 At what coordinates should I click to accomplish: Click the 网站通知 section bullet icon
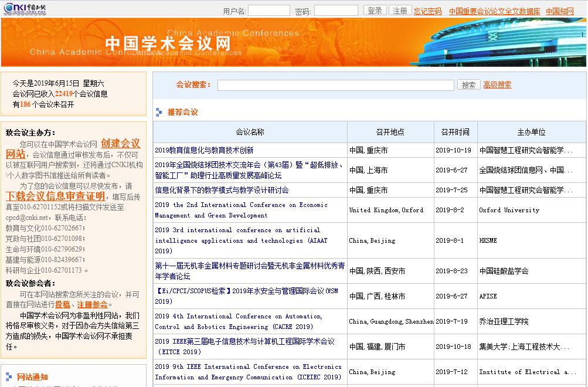pyautogui.click(x=8, y=377)
